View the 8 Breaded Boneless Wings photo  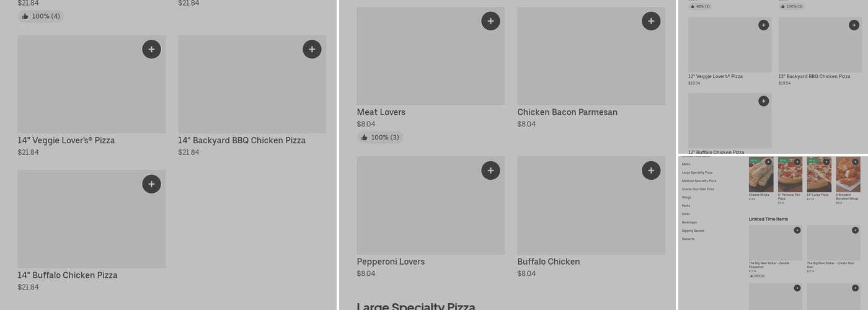click(x=848, y=177)
